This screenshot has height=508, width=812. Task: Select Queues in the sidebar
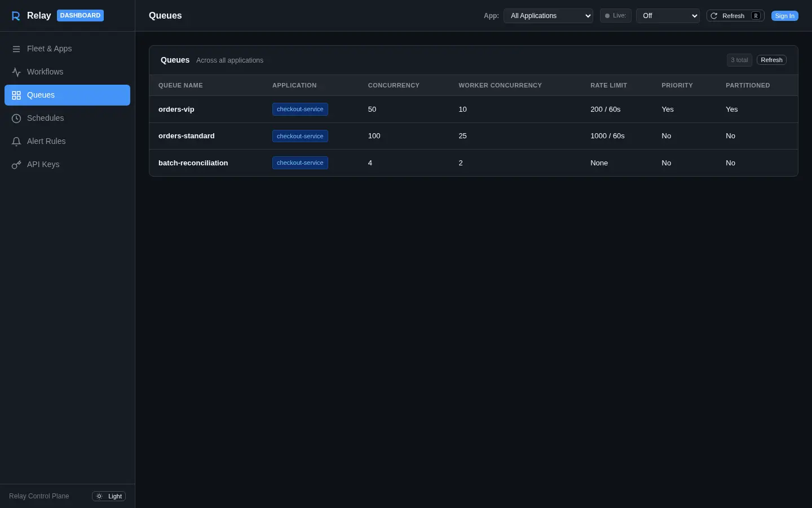point(67,95)
